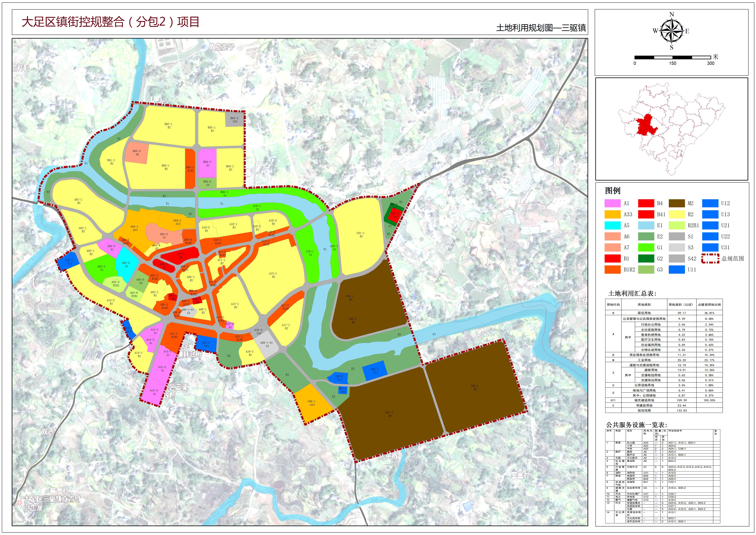The image size is (756, 535).
Task: Select the A33 orange legend swatch
Action: pyautogui.click(x=612, y=215)
